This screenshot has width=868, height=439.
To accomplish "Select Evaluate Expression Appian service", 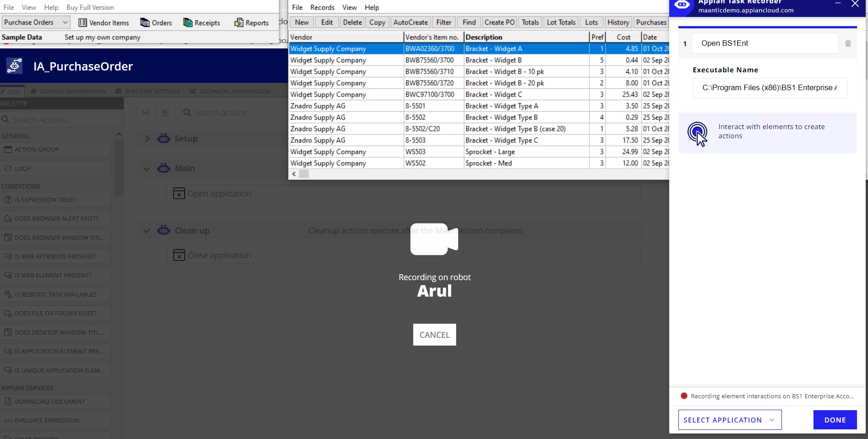I will (55, 420).
